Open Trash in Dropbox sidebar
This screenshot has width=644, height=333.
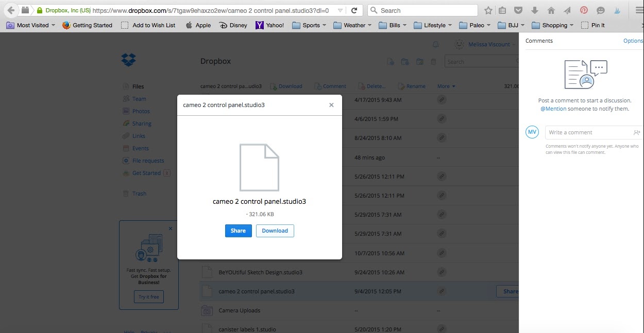pos(139,194)
